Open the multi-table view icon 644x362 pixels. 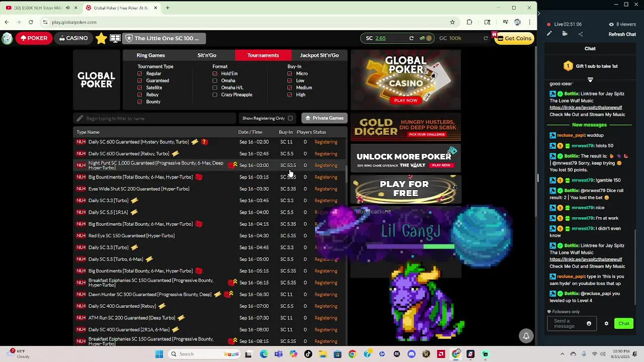click(115, 38)
